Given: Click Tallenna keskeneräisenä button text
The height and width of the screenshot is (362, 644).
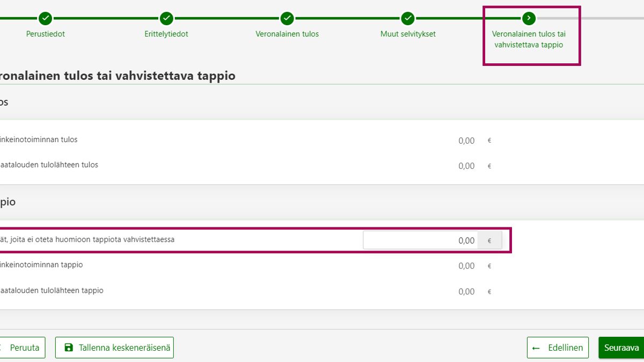Looking at the screenshot, I should click(125, 348).
